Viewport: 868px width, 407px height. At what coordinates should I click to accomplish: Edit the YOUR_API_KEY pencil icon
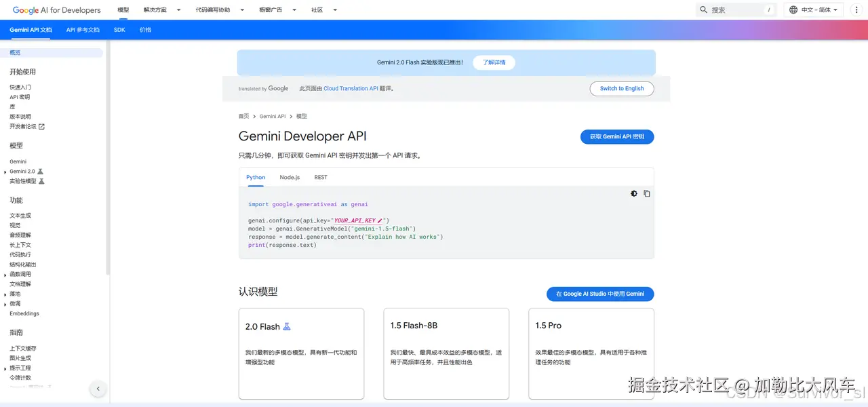[x=380, y=220]
